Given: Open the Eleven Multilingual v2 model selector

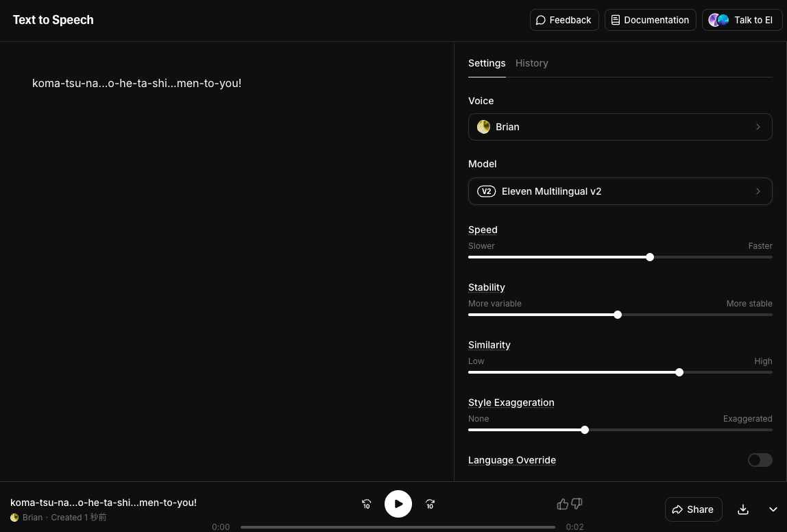Looking at the screenshot, I should click(x=620, y=191).
